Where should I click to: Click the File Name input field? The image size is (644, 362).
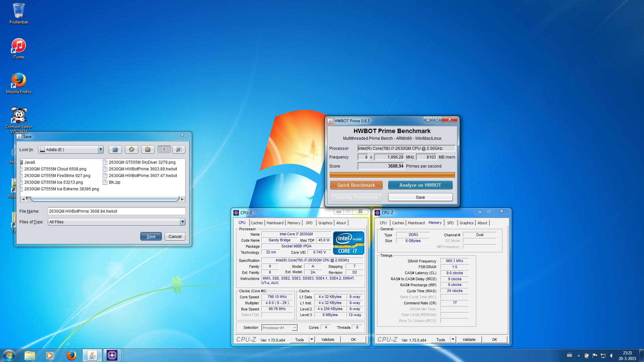[116, 211]
